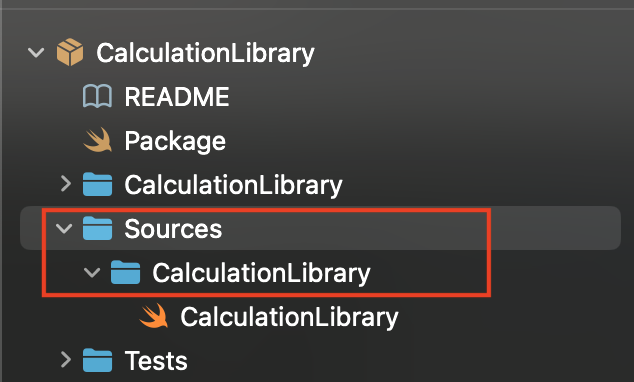
Task: Click the folder icon of CalculationLibrary inside Sources
Action: tap(125, 272)
